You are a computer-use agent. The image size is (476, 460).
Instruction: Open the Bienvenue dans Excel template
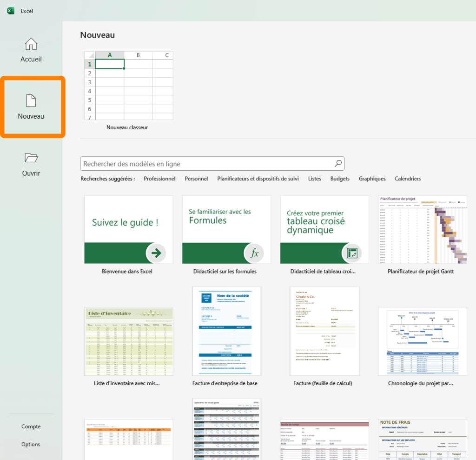(129, 229)
